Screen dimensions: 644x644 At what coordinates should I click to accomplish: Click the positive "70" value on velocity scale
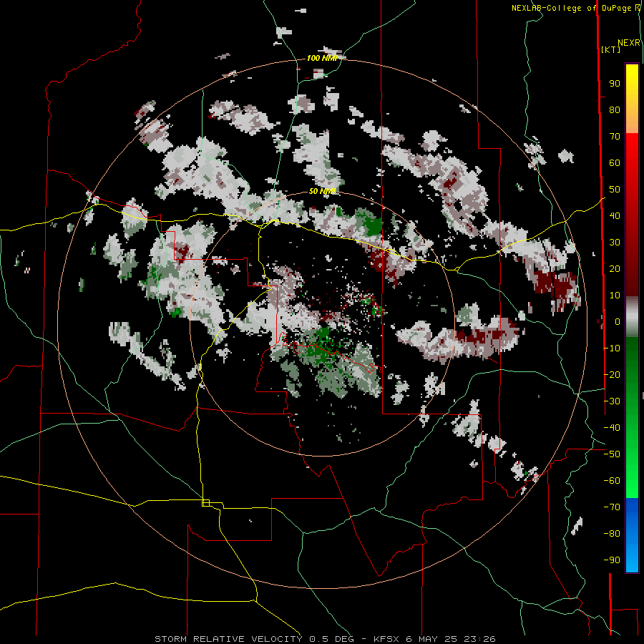coord(615,137)
